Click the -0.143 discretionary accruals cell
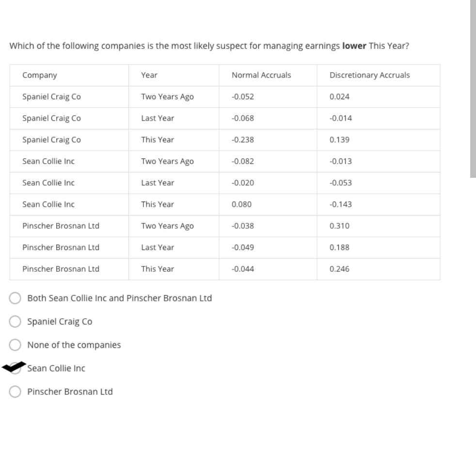Viewport: 476px width, 452px height. [339, 204]
